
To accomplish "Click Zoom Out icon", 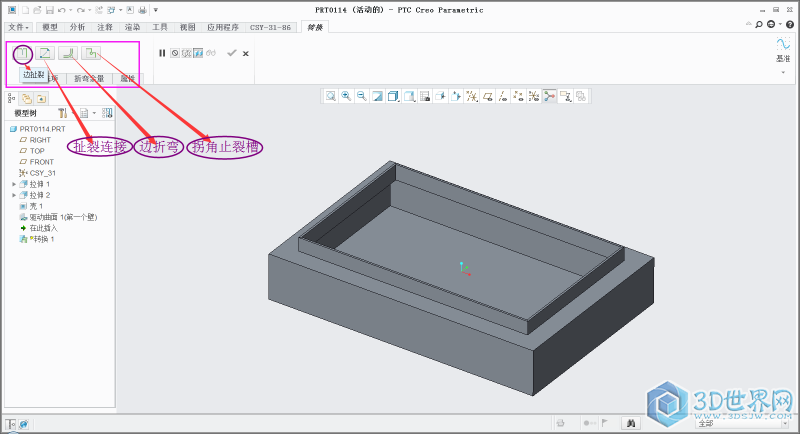I will 362,96.
